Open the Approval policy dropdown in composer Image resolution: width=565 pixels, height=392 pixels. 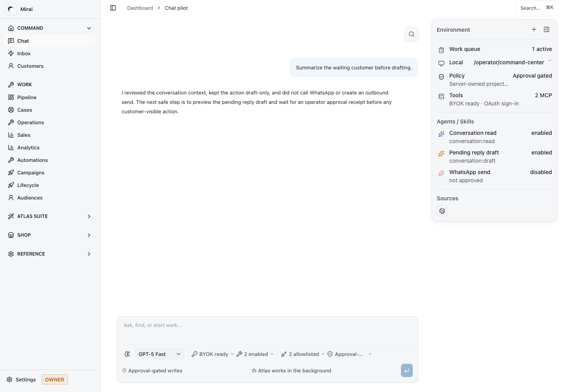coord(349,354)
